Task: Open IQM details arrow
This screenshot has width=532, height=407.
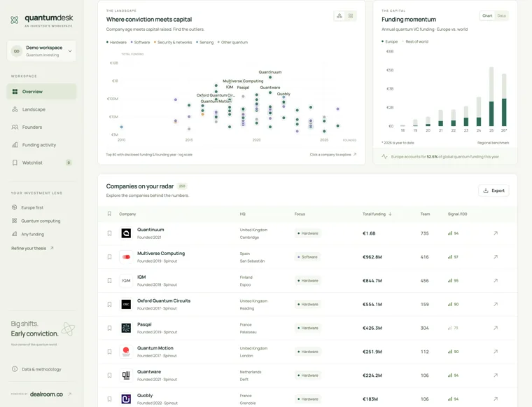Action: point(496,281)
